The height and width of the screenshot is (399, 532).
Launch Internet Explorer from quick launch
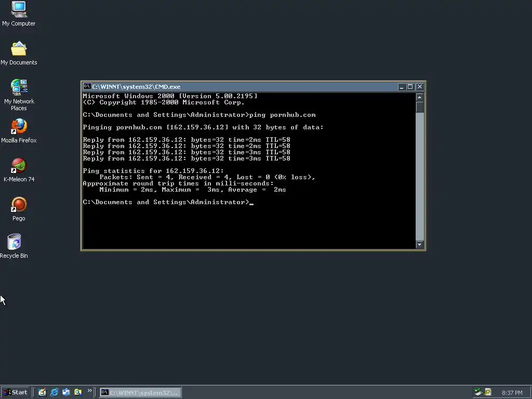(x=54, y=393)
